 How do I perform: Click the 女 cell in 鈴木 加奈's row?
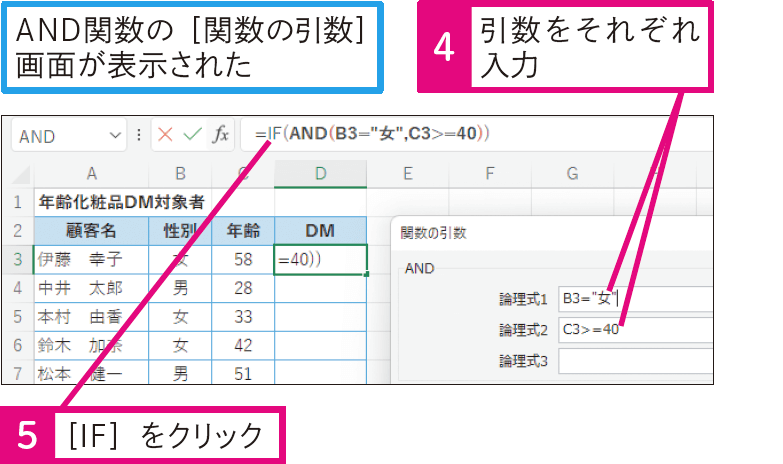(180, 345)
